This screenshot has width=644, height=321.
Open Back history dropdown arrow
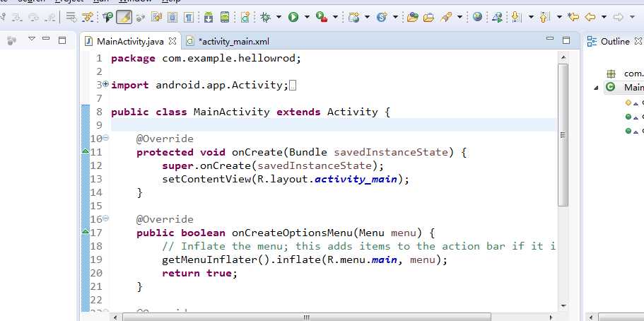click(604, 17)
